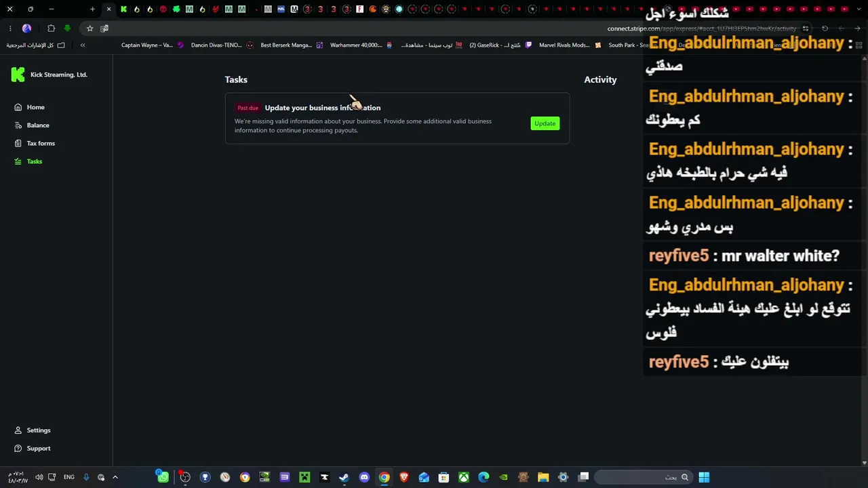Open Discord from the taskbar
The height and width of the screenshot is (488, 868).
coord(364,477)
